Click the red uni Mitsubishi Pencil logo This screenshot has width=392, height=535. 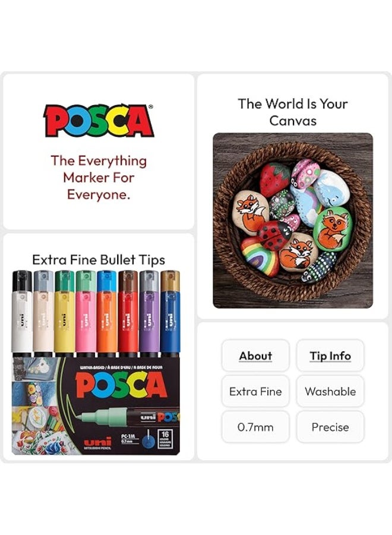97,443
